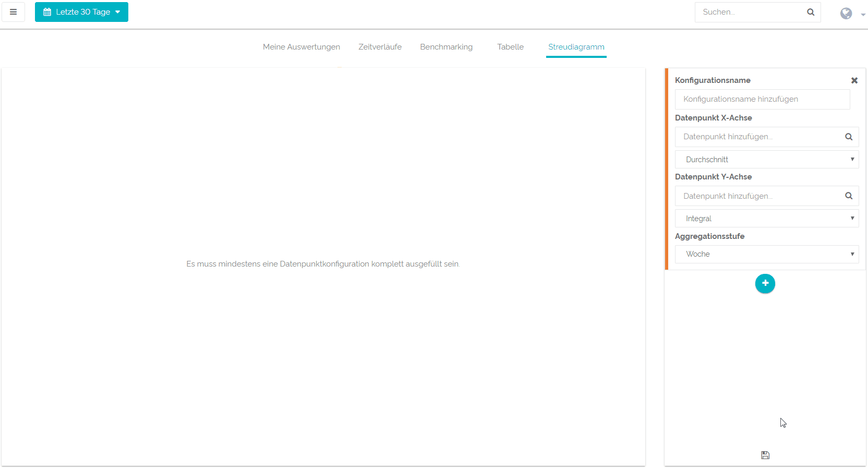Switch to Zeitverläufe tab
The width and height of the screenshot is (868, 470).
point(380,47)
